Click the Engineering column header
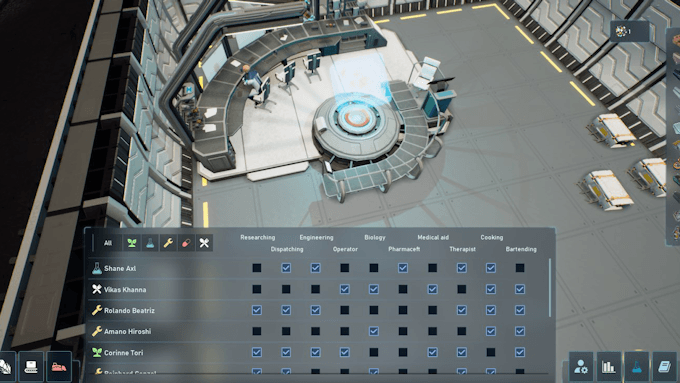680x383 pixels. click(316, 237)
